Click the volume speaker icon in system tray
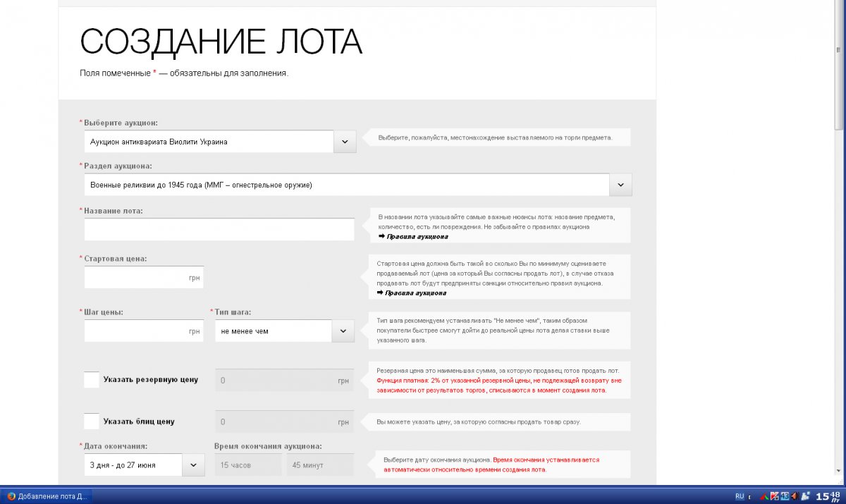The height and width of the screenshot is (504, 846). (x=795, y=496)
